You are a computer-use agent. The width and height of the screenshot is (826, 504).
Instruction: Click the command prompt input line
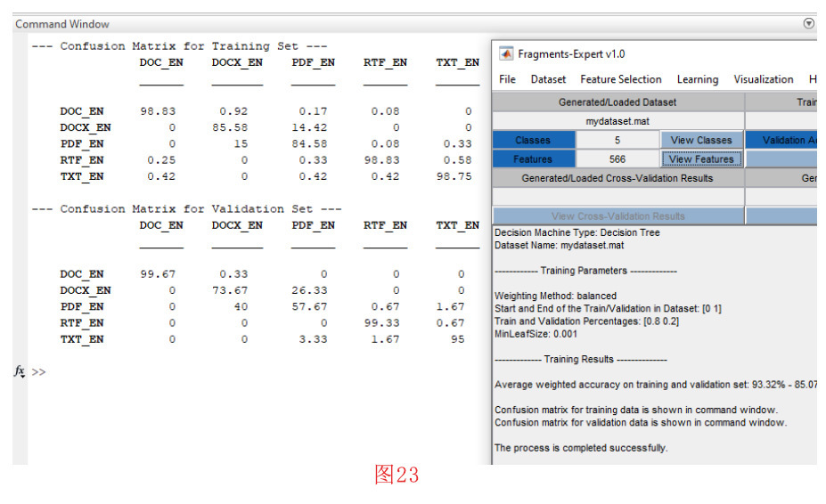[x=249, y=372]
